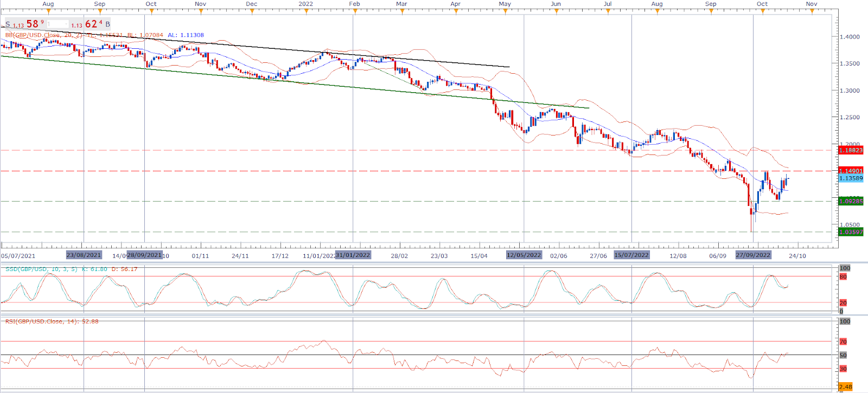Image resolution: width=868 pixels, height=393 pixels.
Task: Click the 1.3000 value on price axis
Action: point(850,91)
